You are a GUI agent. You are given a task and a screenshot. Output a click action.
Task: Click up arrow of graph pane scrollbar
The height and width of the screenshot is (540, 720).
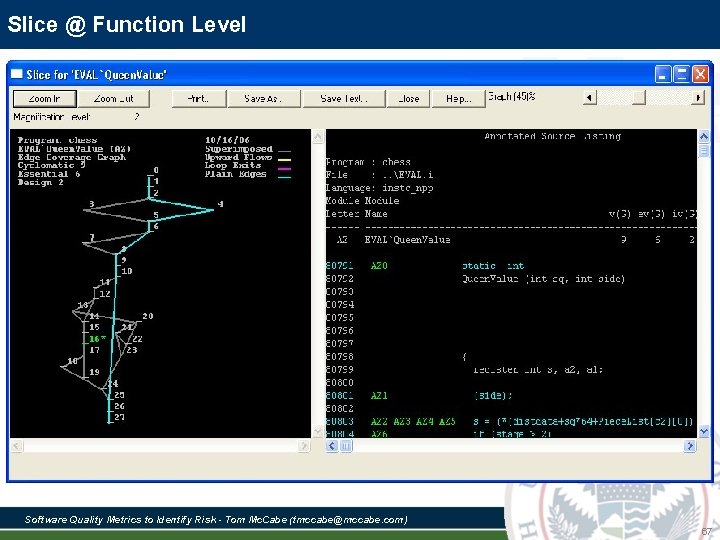tap(317, 136)
